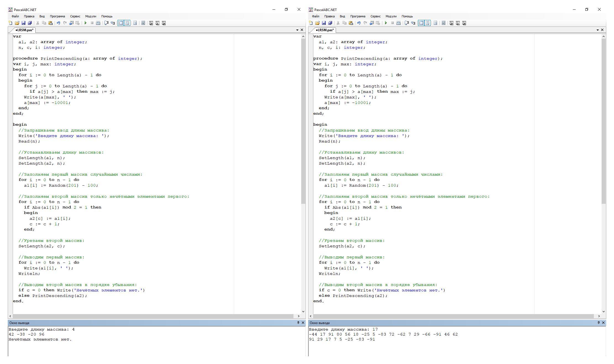Expand the tab list dropdown in left window
Viewport: 614px width, 364px height.
tap(297, 30)
